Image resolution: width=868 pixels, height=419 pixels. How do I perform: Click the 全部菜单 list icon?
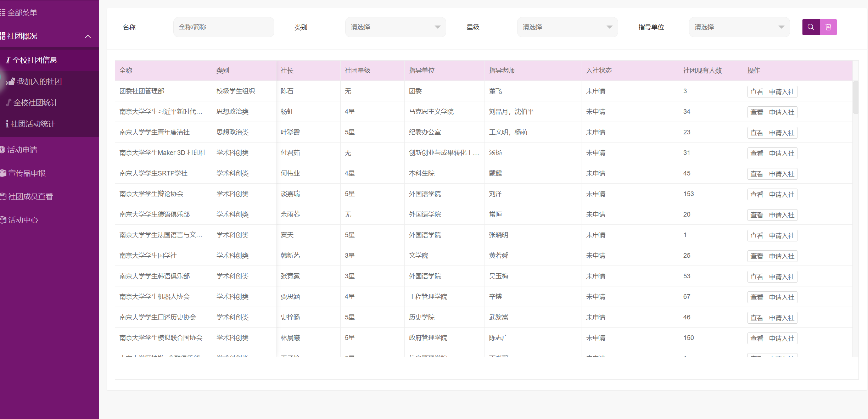(3, 13)
